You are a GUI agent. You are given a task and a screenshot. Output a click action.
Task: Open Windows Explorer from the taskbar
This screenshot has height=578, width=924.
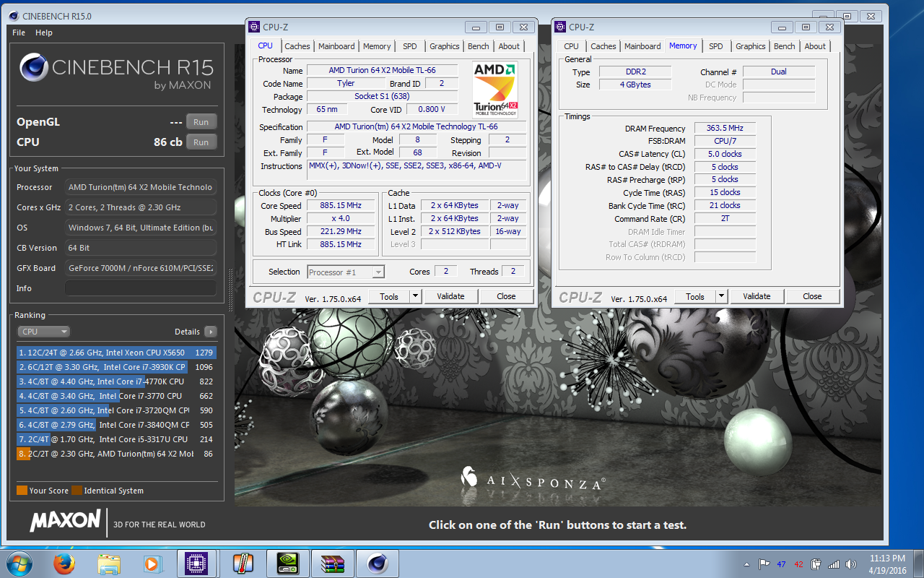coord(109,563)
